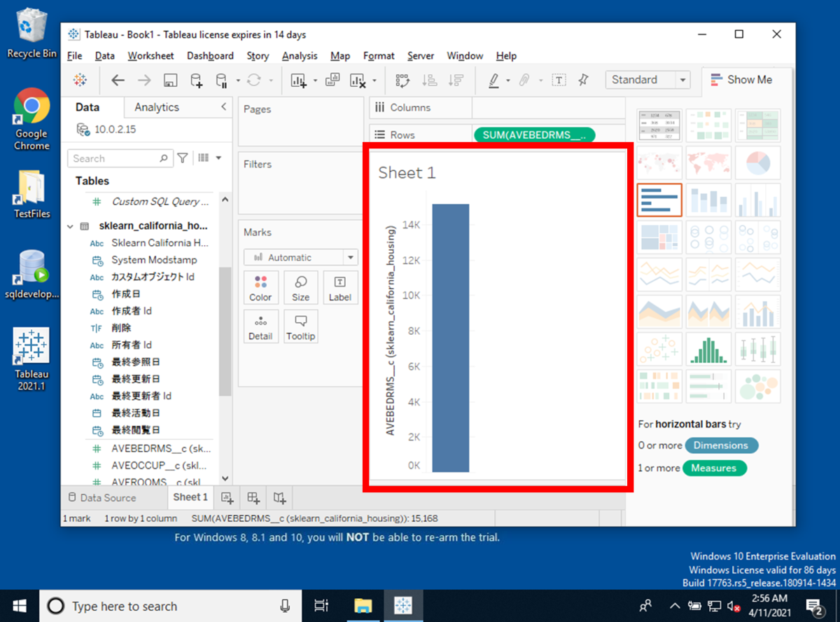The image size is (840, 622).
Task: Click the Detail marks card button
Action: point(260,326)
